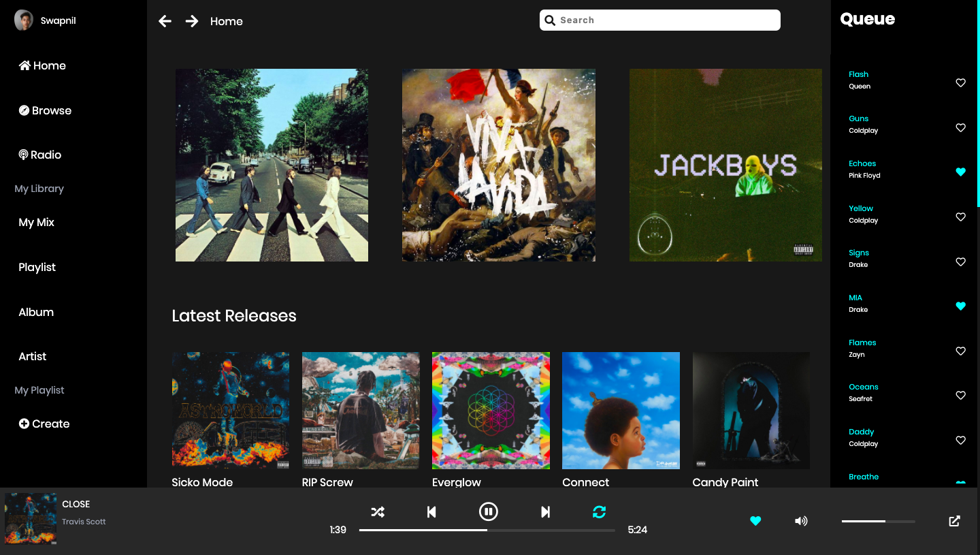Click the Swapnil profile avatar
Image resolution: width=980 pixels, height=555 pixels.
pyautogui.click(x=24, y=20)
